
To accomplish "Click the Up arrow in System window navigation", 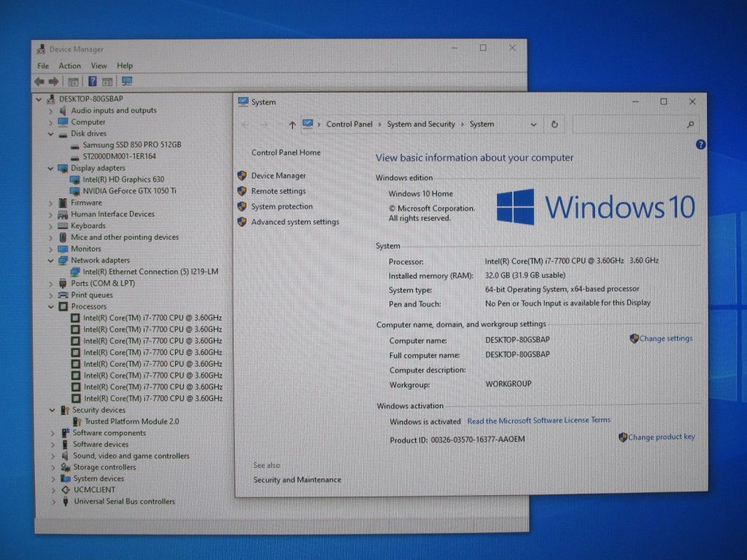I will pyautogui.click(x=292, y=125).
